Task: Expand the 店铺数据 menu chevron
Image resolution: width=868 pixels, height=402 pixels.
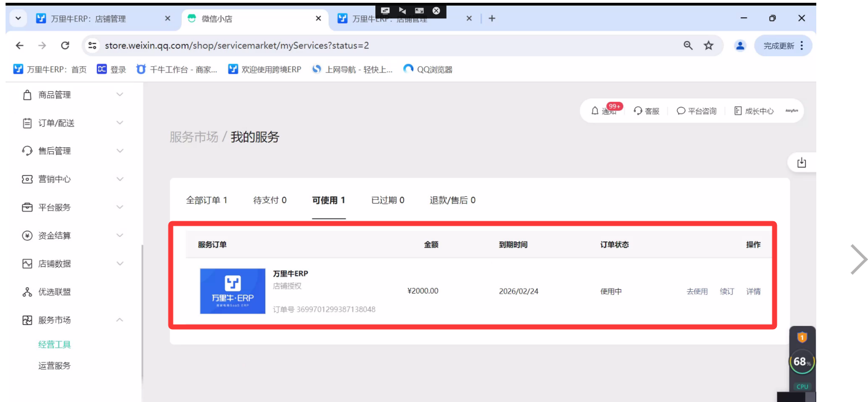Action: tap(120, 264)
